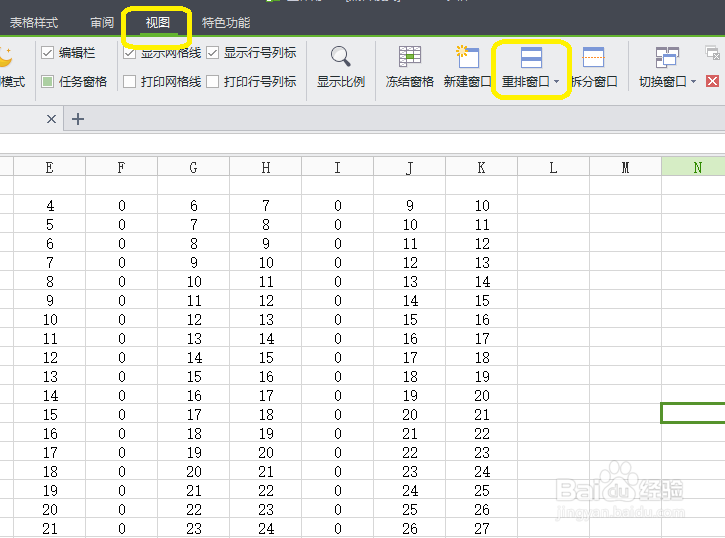This screenshot has height=538, width=725.
Task: Select column N header
Action: (694, 167)
